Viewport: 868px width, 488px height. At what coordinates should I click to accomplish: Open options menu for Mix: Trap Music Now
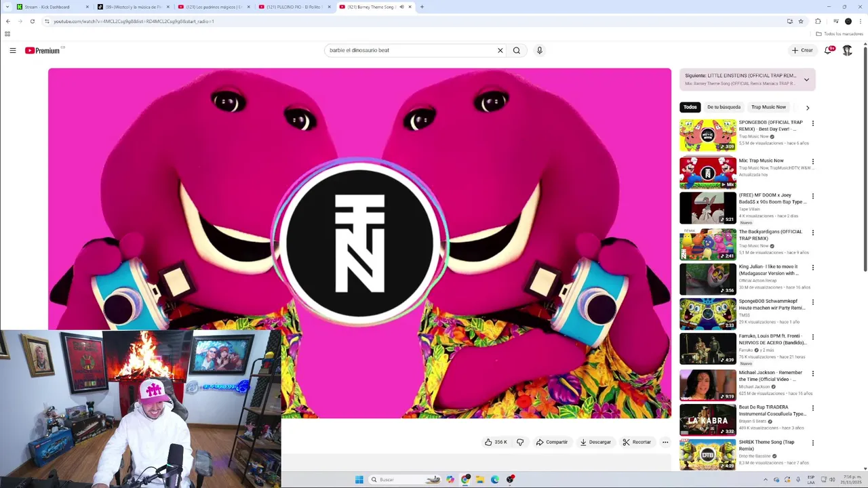pyautogui.click(x=812, y=161)
